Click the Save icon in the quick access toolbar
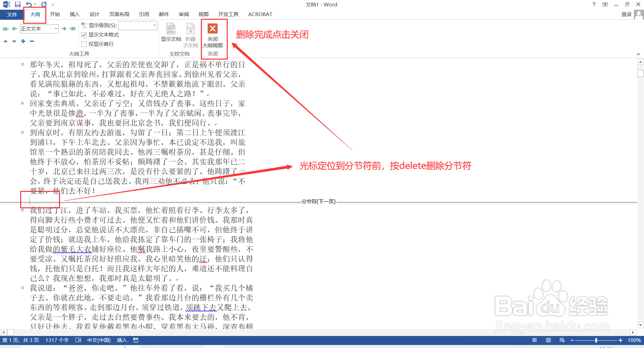This screenshot has width=644, height=348. (17, 4)
